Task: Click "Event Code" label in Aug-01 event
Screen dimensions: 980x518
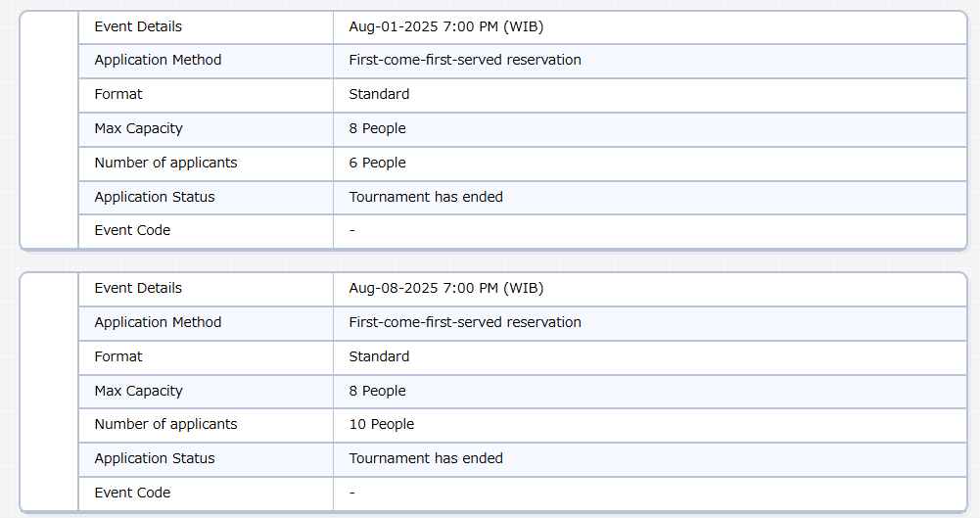Action: 132,230
